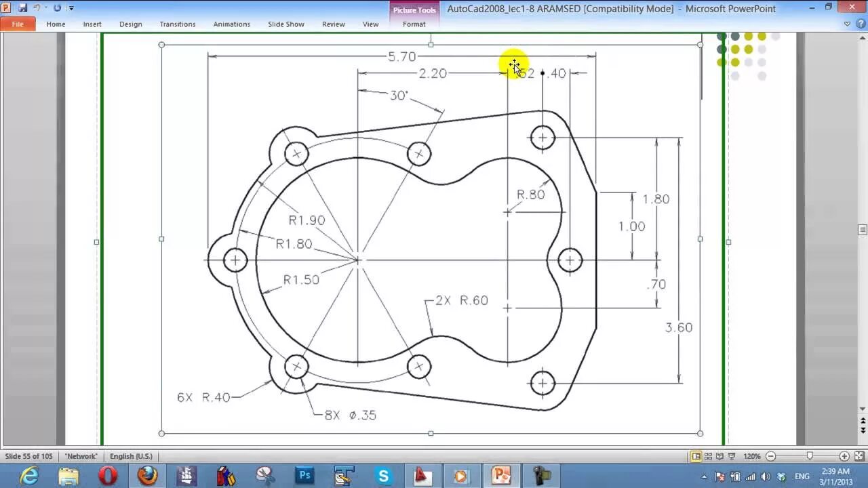Open Opera browser from taskbar

point(108,476)
